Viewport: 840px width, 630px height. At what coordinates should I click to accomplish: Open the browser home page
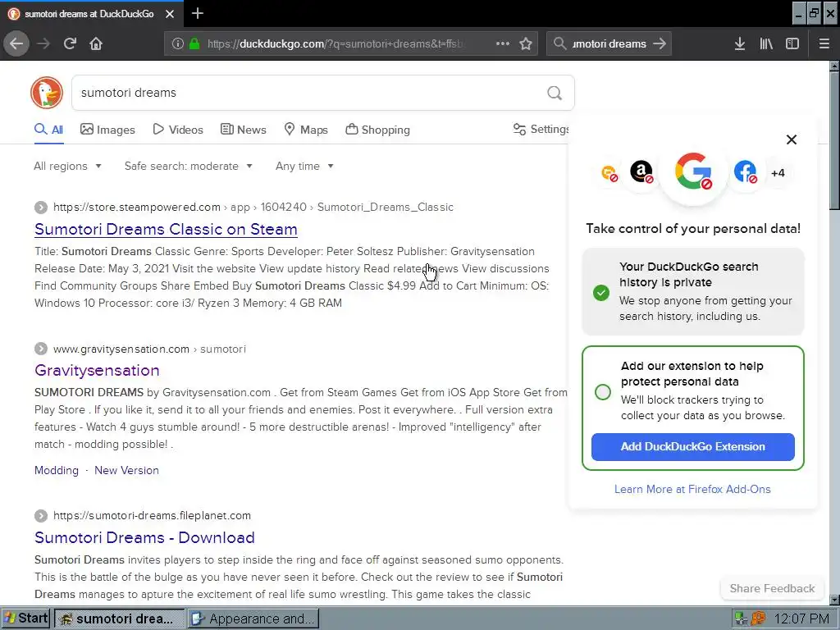96,43
